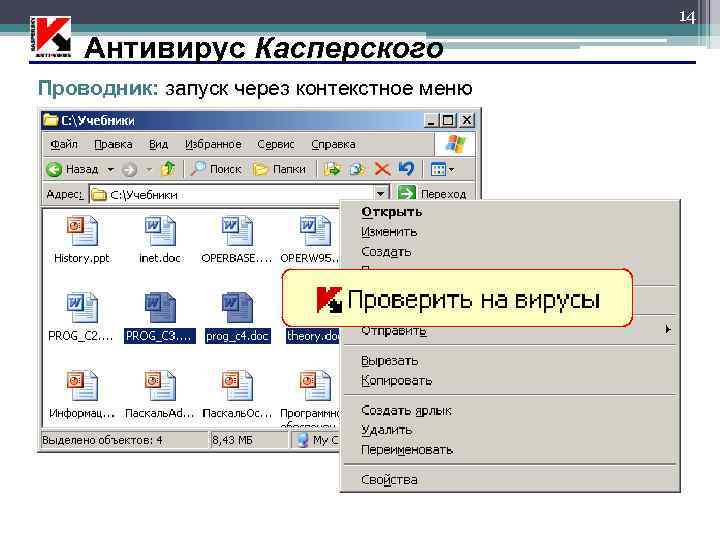Viewport: 720px width, 540px height.
Task: Choose Копировать in the context menu
Action: (x=510, y=381)
